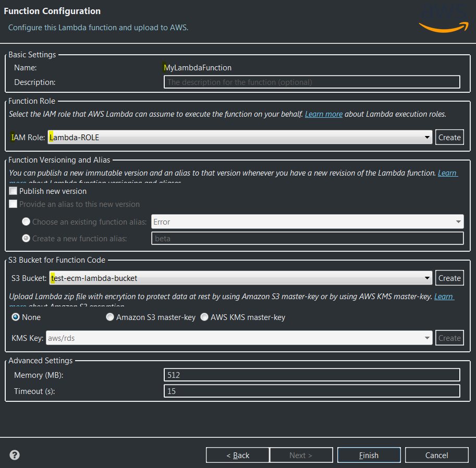Cancel the Function Configuration dialog

tap(436, 455)
